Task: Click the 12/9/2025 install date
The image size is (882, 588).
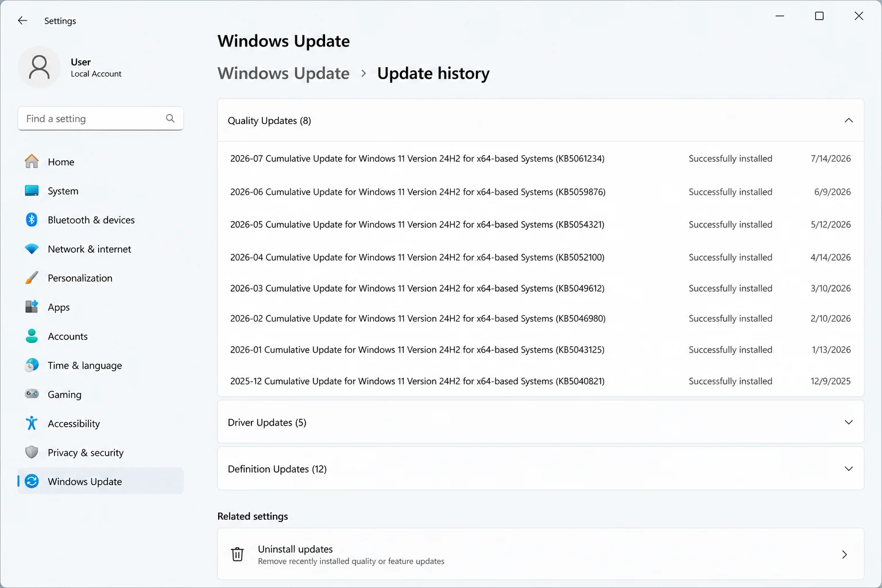Action: [x=830, y=381]
